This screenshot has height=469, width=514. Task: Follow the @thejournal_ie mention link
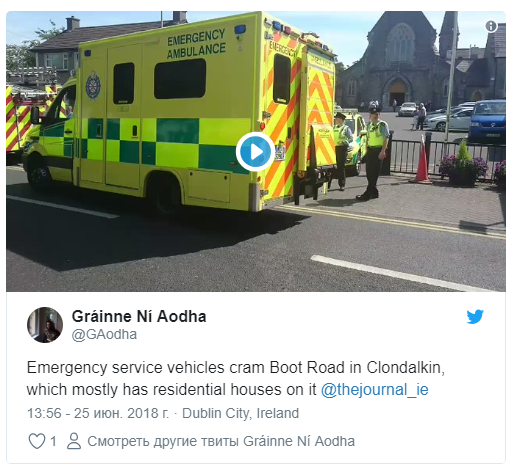pyautogui.click(x=375, y=389)
